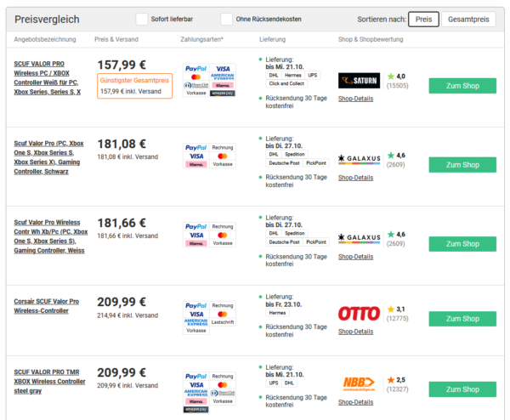Open the SCUF VALOR PRO TMR steel gray link

49,381
